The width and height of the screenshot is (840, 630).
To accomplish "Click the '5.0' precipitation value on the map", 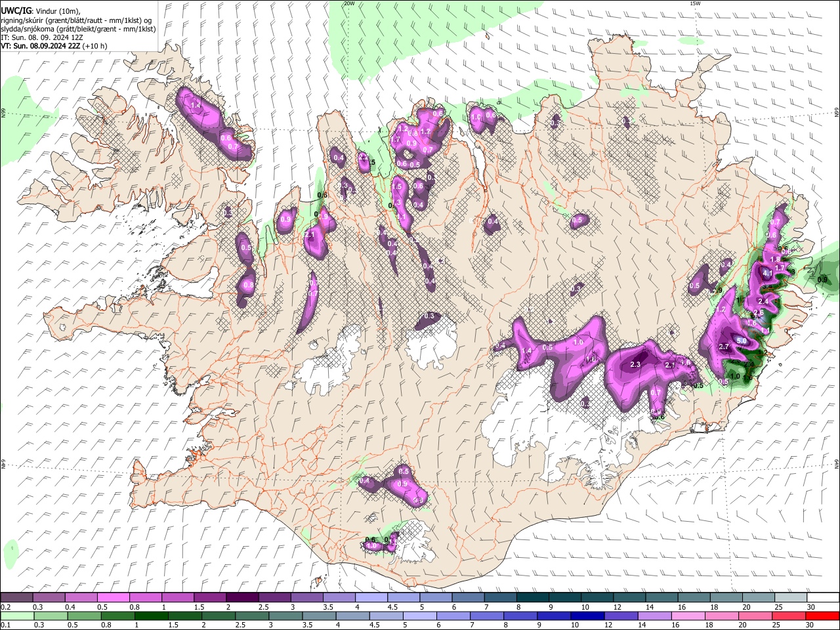I will click(742, 341).
